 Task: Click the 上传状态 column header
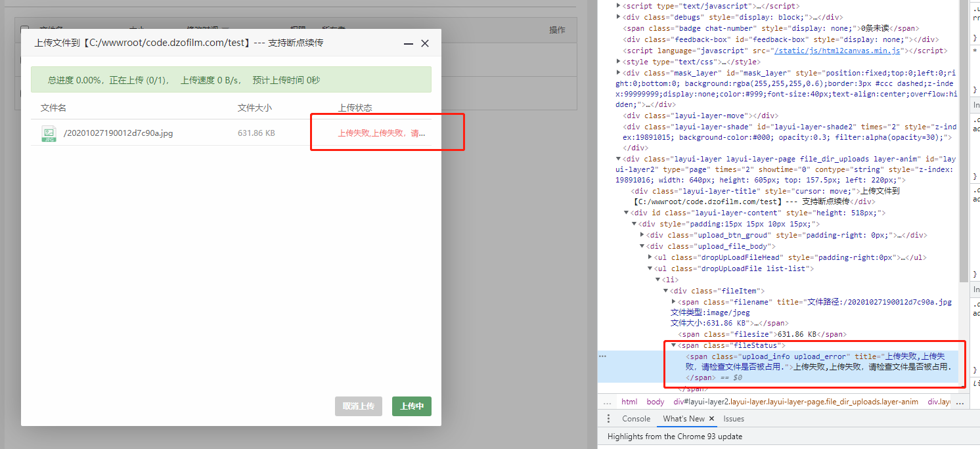tap(355, 108)
